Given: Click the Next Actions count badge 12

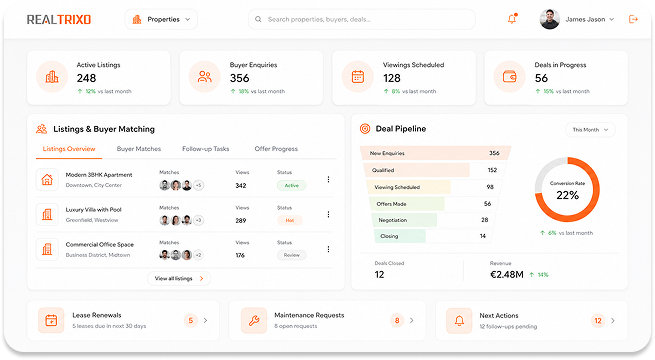Looking at the screenshot, I should coord(598,321).
